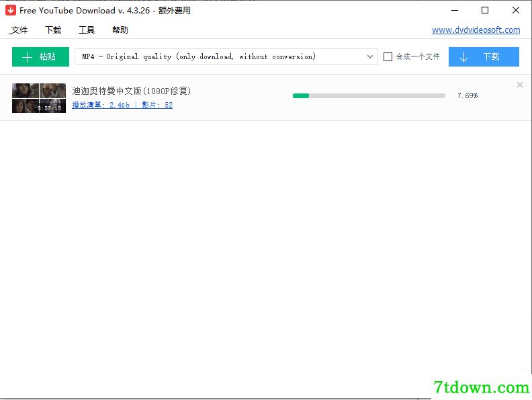The height and width of the screenshot is (400, 532).
Task: Enable the 合成一个文件 checkbox
Action: pyautogui.click(x=388, y=56)
